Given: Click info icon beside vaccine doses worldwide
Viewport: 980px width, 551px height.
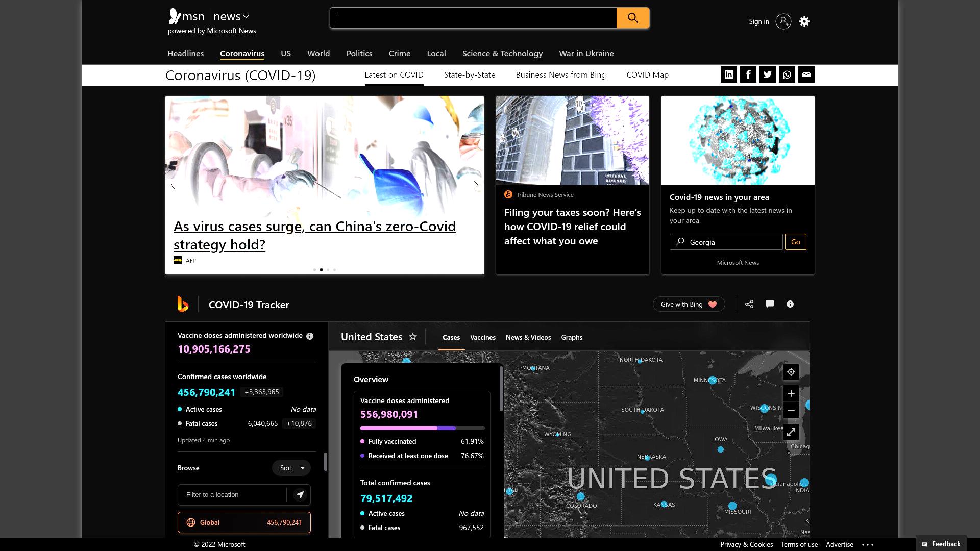Looking at the screenshot, I should [310, 336].
